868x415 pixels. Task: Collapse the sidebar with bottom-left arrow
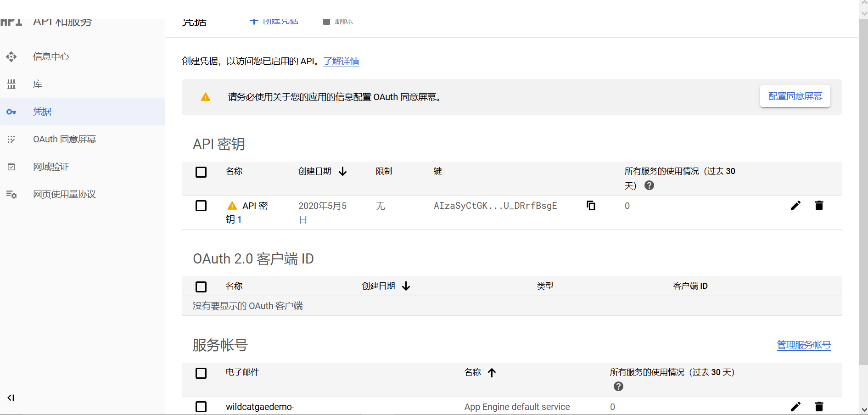coord(11,398)
